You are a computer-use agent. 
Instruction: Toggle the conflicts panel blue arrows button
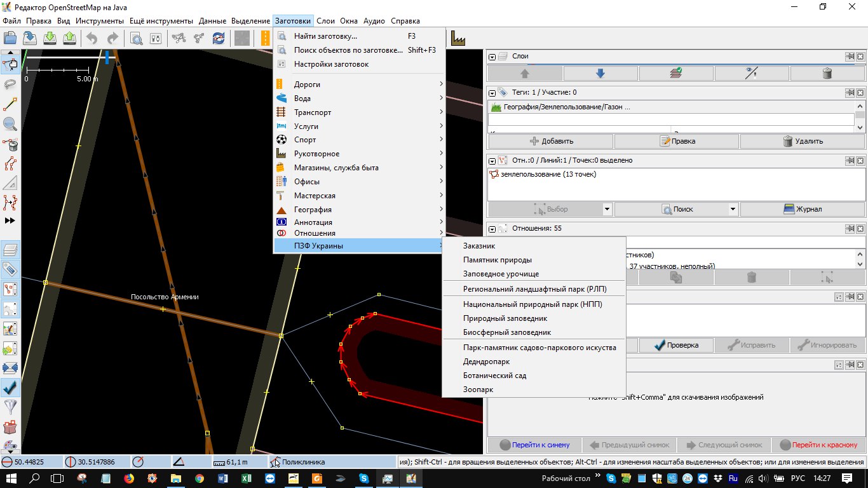[x=10, y=368]
